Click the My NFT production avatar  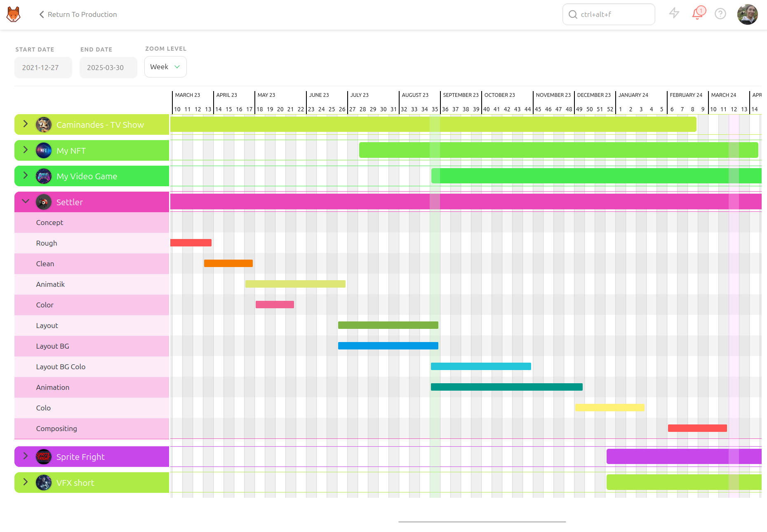(x=44, y=150)
